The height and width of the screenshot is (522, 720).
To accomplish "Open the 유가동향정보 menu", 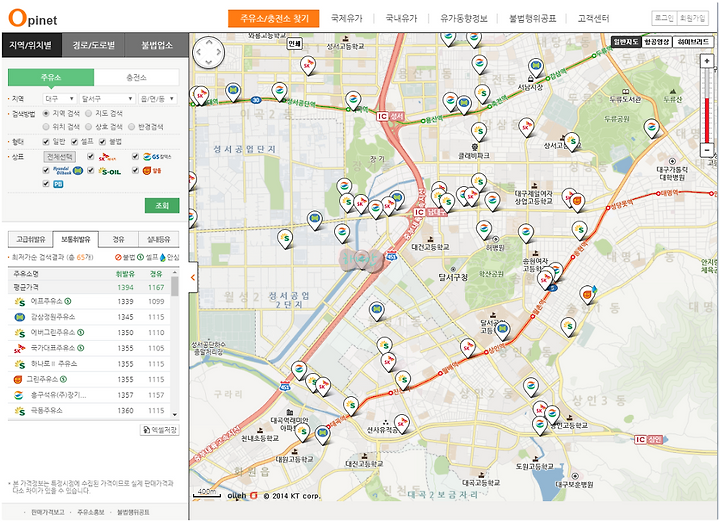I will (x=464, y=18).
